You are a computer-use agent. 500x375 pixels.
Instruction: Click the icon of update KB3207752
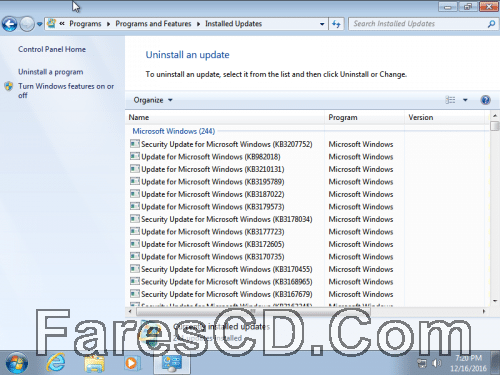135,144
